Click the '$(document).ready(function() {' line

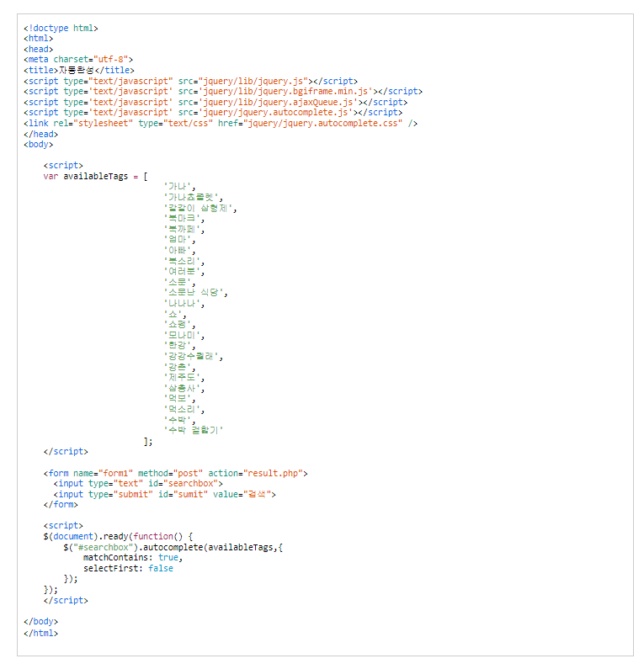[118, 536]
